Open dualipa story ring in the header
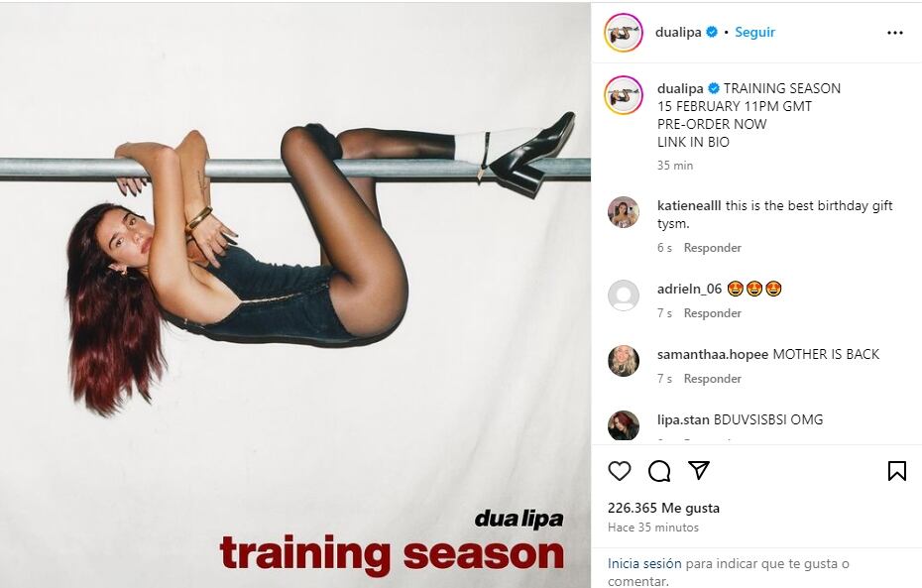The height and width of the screenshot is (588, 922). coord(624,33)
